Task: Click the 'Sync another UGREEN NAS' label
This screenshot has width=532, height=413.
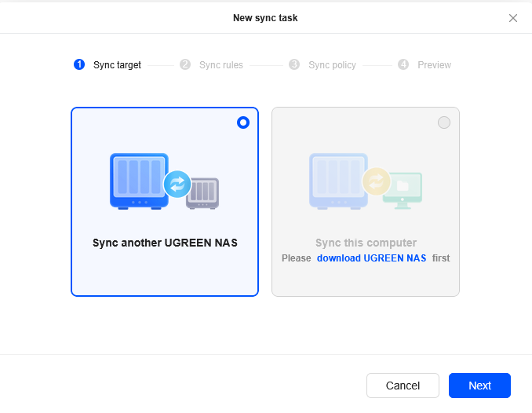Action: [165, 243]
